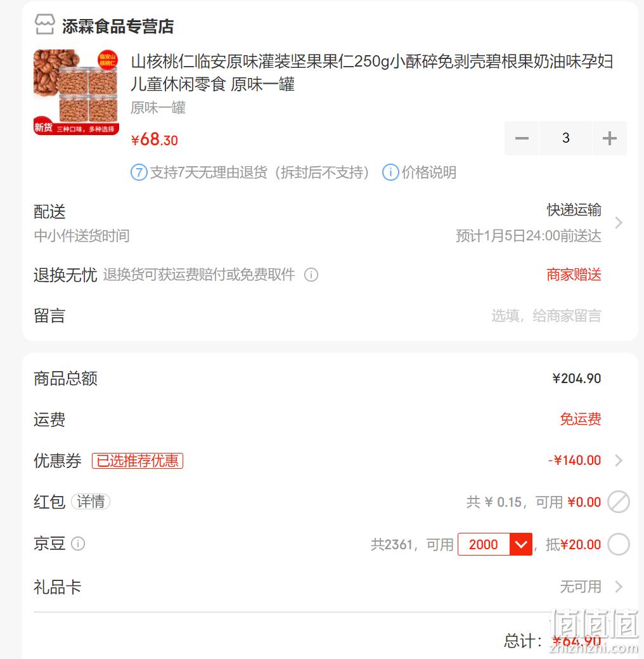Click the 7-day return policy icon
Viewport: 644px width, 659px height.
[x=139, y=173]
